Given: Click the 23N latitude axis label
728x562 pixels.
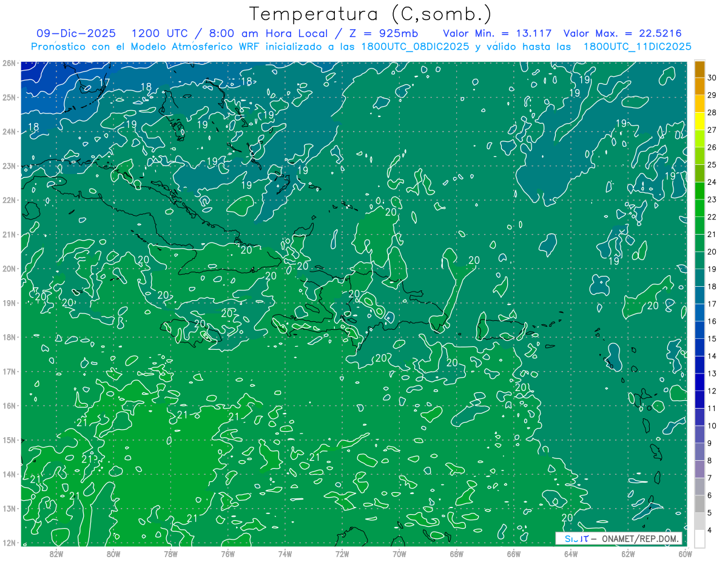Looking at the screenshot, I should click(x=9, y=166).
